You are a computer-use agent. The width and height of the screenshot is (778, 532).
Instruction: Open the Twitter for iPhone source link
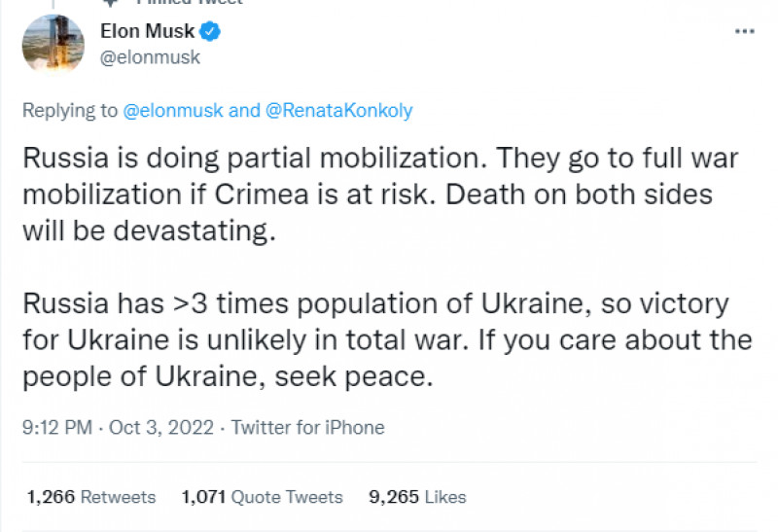(x=307, y=427)
